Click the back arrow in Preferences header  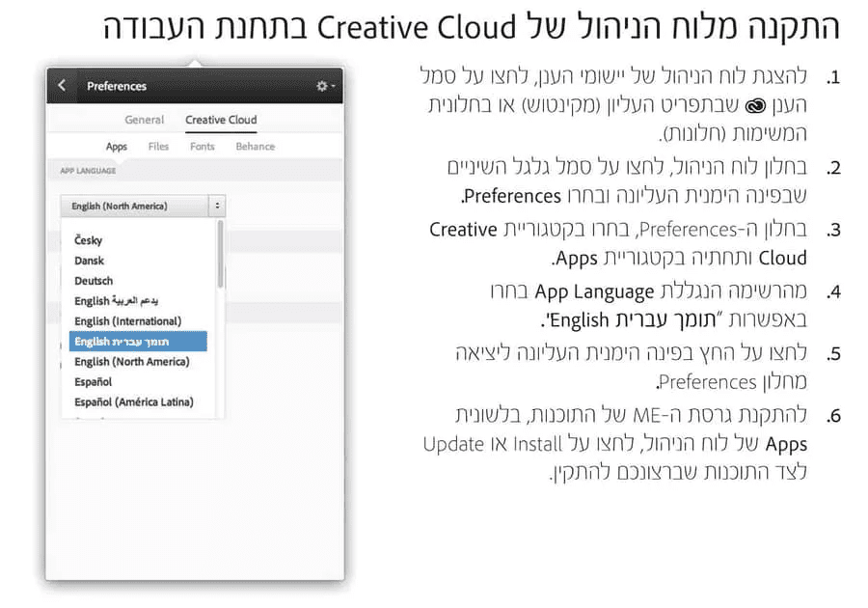(x=62, y=85)
